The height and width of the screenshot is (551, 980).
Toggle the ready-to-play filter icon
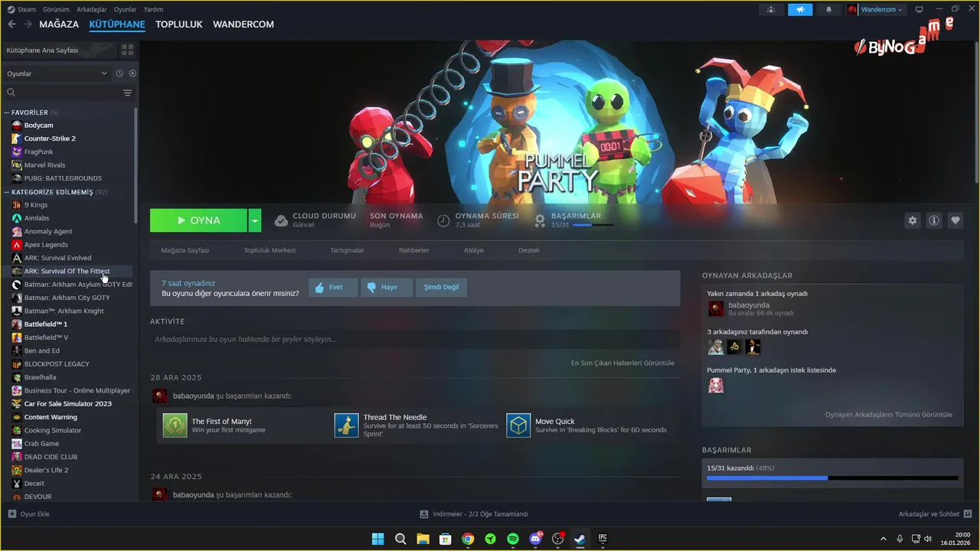pyautogui.click(x=132, y=73)
